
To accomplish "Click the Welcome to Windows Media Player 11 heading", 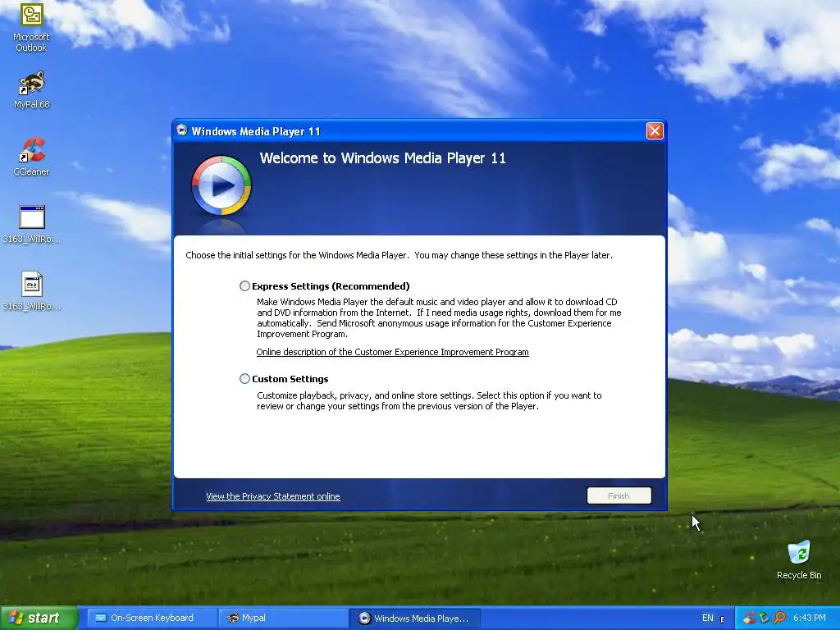I will (x=382, y=158).
